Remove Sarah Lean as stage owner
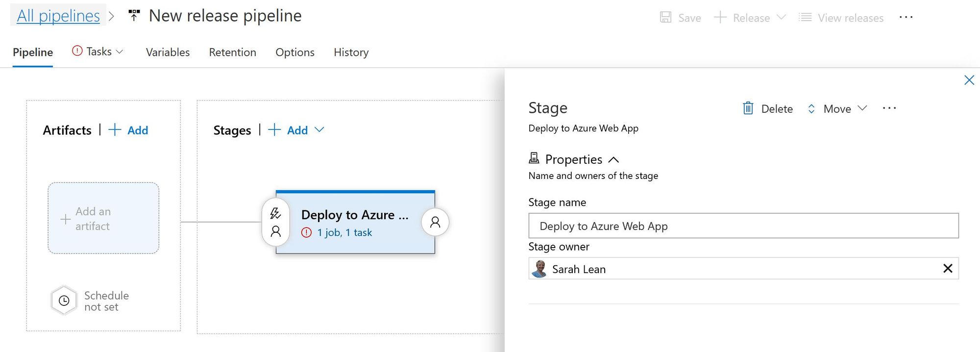980x352 pixels. click(x=948, y=268)
